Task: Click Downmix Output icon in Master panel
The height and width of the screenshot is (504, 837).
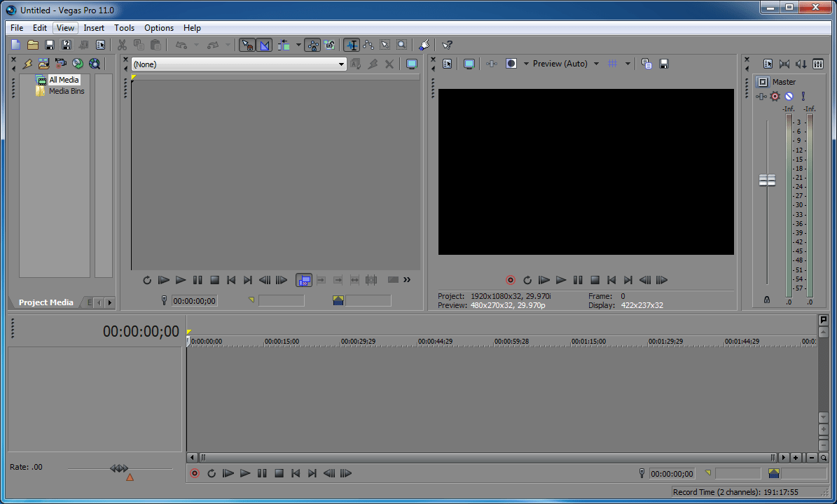Action: pos(784,64)
